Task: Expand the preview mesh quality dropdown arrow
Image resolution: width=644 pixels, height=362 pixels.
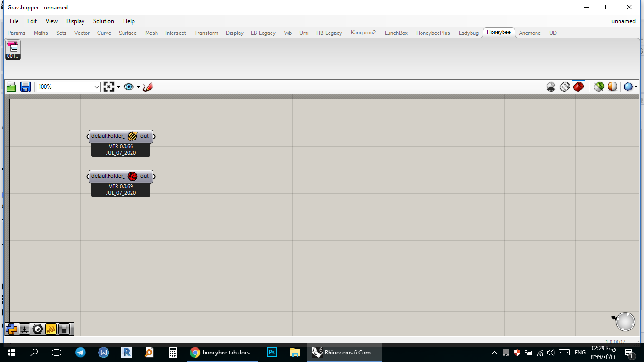Action: coord(636,87)
